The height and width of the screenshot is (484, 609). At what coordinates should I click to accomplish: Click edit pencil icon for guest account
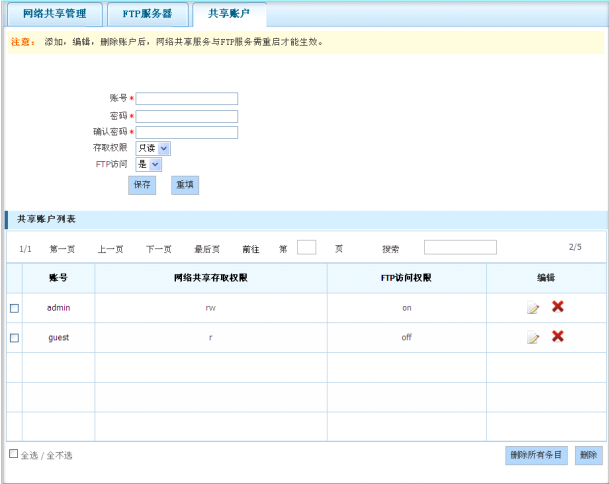pos(533,338)
